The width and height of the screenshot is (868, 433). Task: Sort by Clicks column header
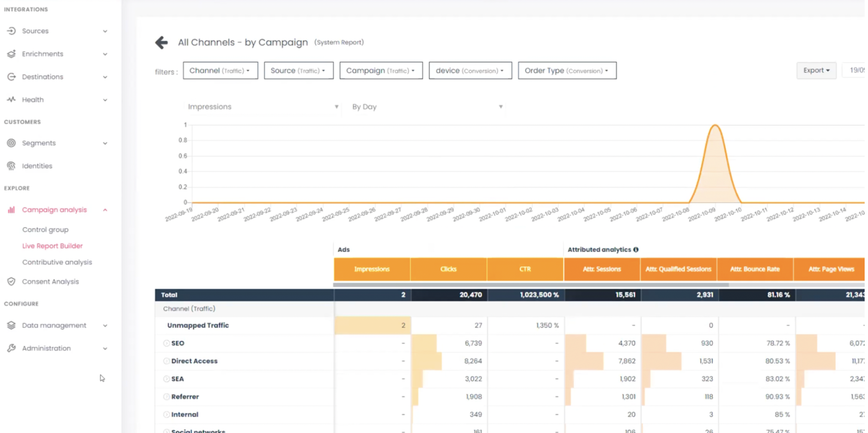448,269
